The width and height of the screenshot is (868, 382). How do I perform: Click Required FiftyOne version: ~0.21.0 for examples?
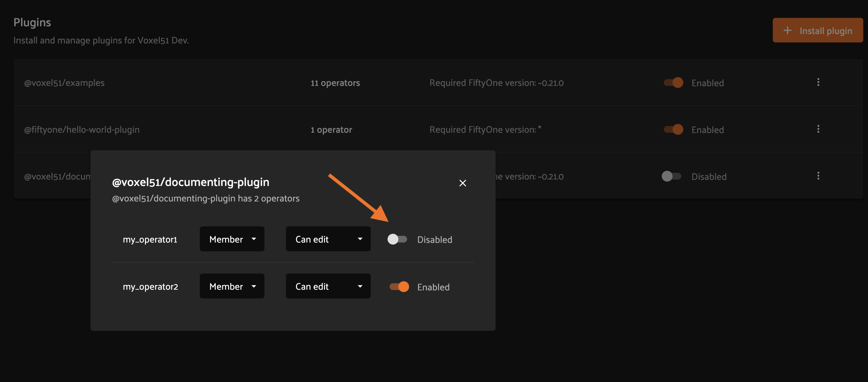[496, 83]
